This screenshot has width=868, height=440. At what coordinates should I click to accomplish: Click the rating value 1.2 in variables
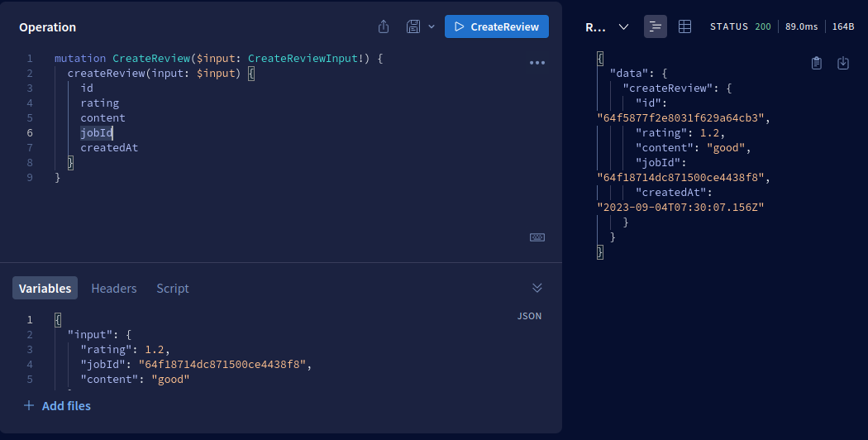(155, 349)
